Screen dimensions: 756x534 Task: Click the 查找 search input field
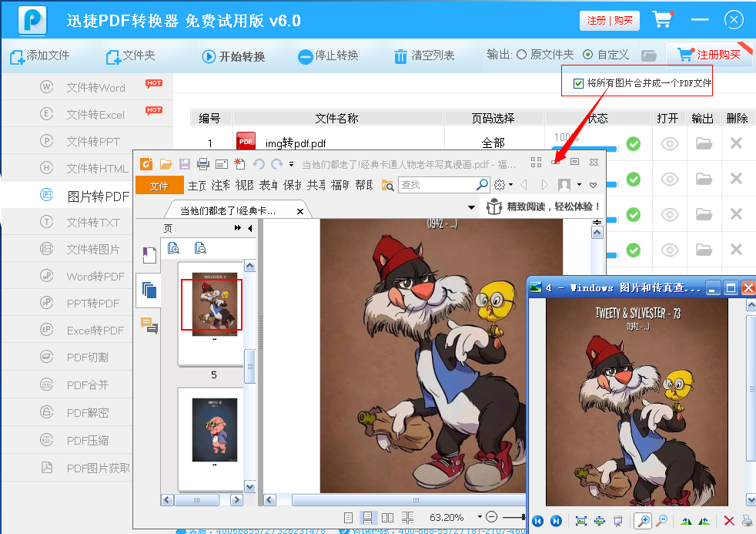click(436, 185)
